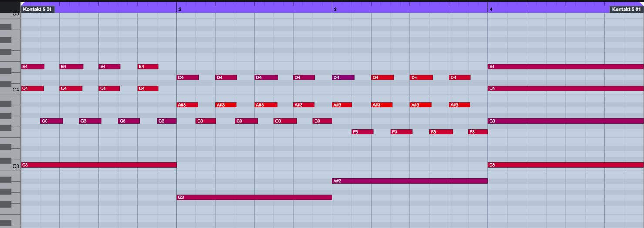Viewport: 644px width, 228px height.
Task: Select the second G3 note in bar 1
Action: click(x=90, y=121)
